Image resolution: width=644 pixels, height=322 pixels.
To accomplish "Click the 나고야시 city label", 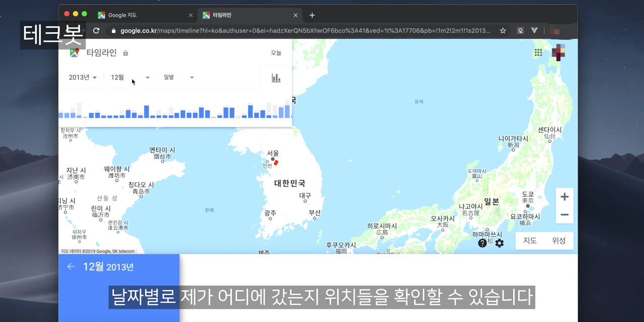I will 471,207.
